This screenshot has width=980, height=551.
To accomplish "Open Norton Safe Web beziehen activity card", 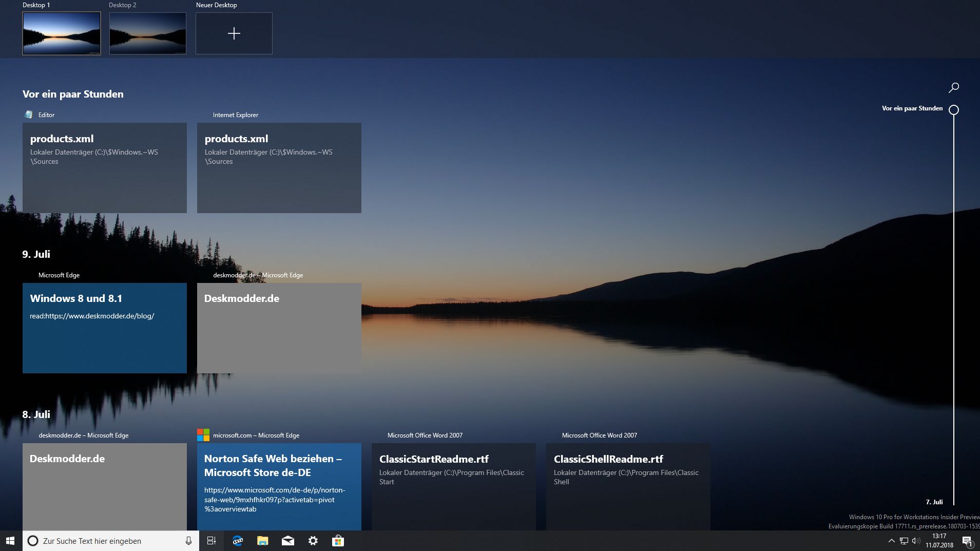I will [x=279, y=487].
